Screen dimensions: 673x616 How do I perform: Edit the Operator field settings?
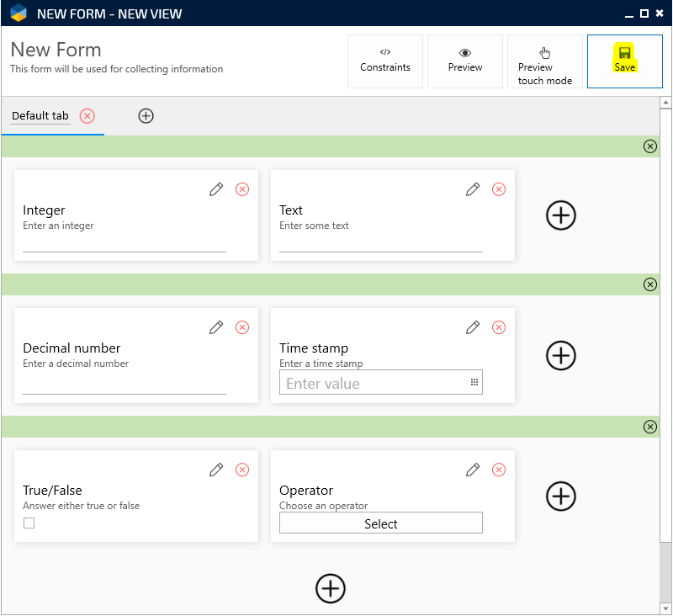(x=473, y=470)
